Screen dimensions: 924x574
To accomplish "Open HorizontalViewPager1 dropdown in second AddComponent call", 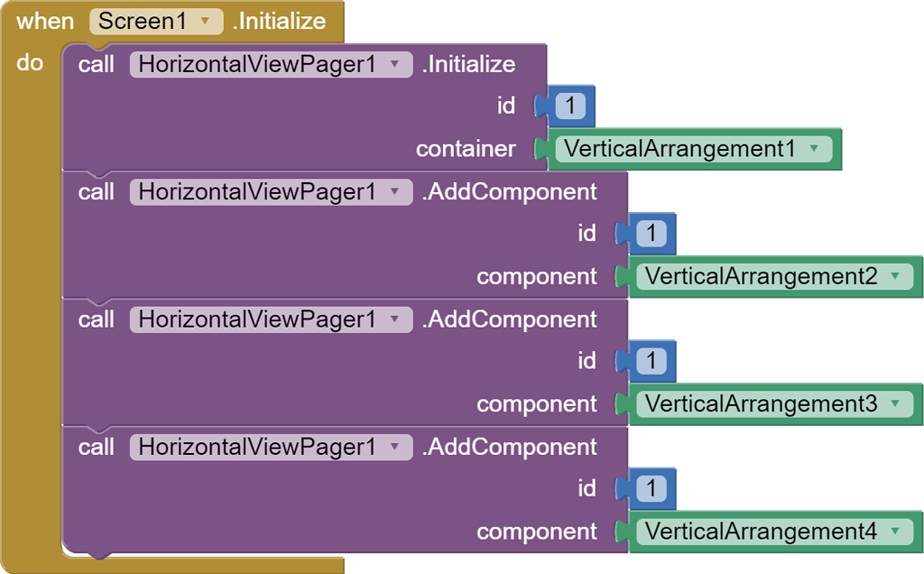I will 394,319.
